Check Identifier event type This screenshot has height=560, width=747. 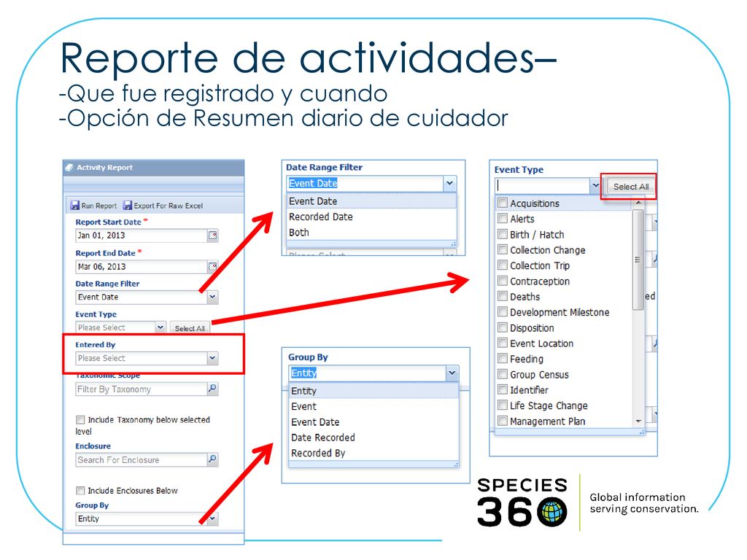tap(502, 389)
